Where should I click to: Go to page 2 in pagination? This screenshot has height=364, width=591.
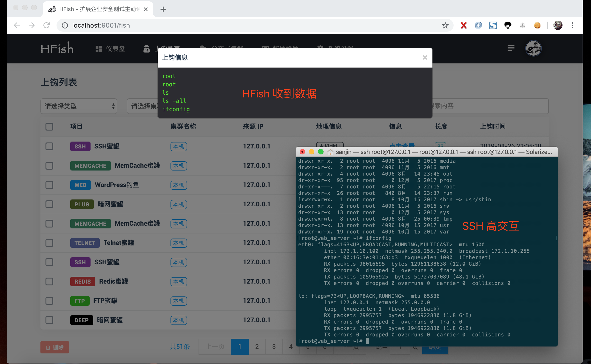[x=257, y=347]
